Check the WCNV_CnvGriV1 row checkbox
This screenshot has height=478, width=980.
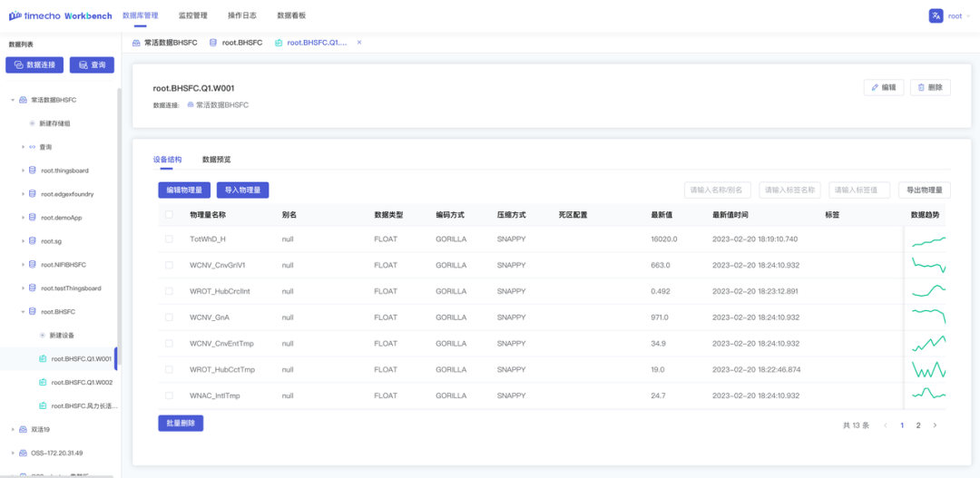[169, 266]
